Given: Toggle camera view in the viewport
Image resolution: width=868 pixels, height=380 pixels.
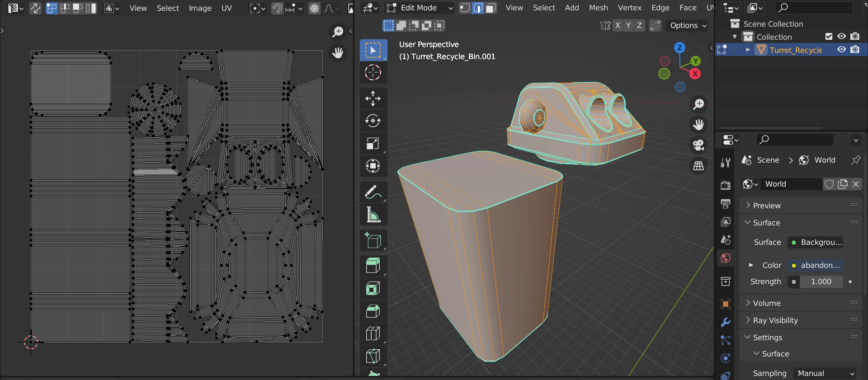Looking at the screenshot, I should point(698,145).
